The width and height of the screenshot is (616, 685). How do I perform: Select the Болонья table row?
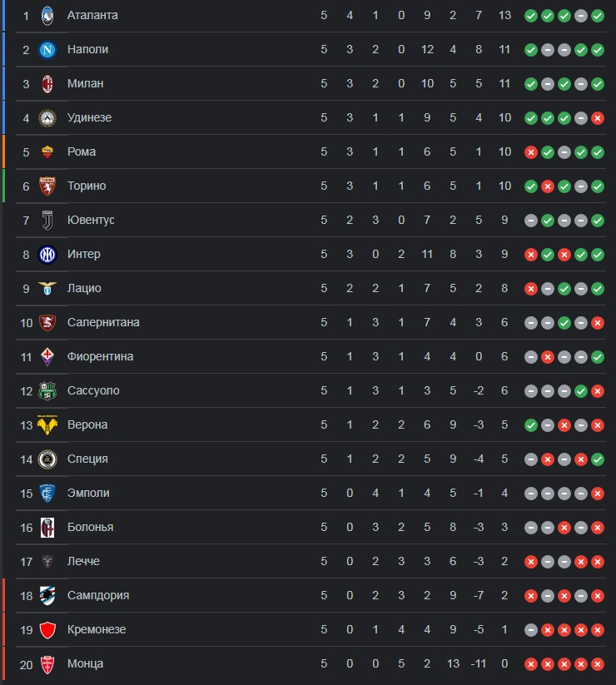[x=310, y=528]
